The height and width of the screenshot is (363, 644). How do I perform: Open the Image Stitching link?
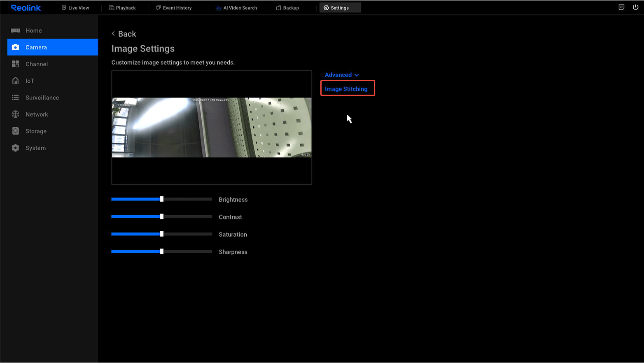[x=346, y=89]
